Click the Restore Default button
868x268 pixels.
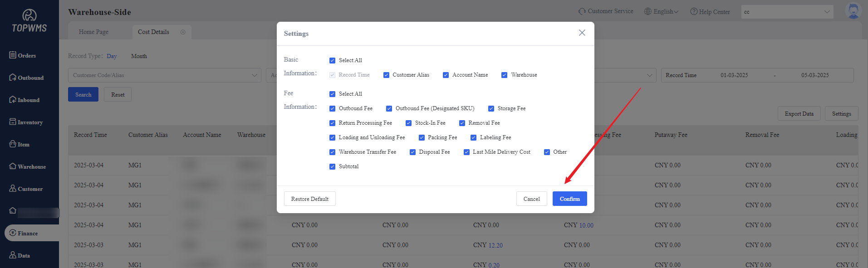[x=309, y=199]
